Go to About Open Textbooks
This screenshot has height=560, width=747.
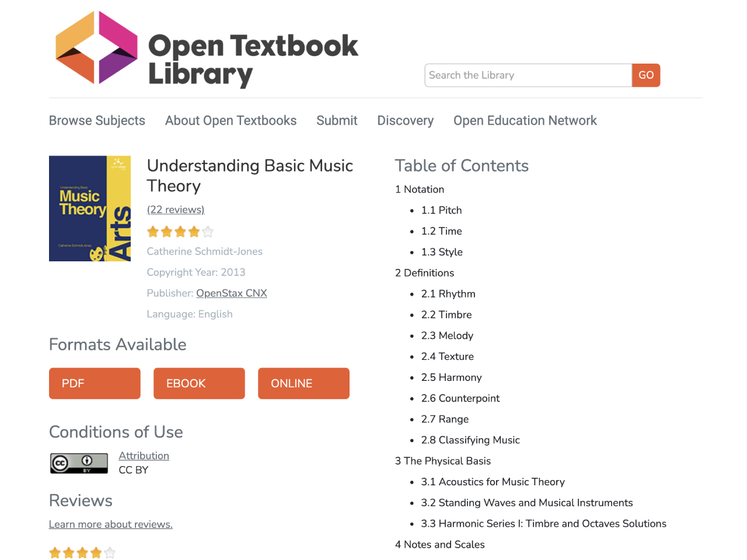pos(231,121)
